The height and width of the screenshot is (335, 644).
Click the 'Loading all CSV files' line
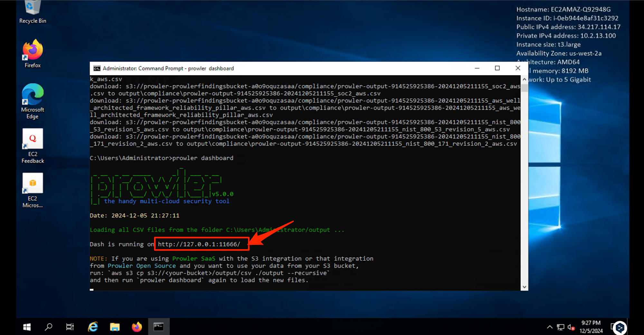217,230
